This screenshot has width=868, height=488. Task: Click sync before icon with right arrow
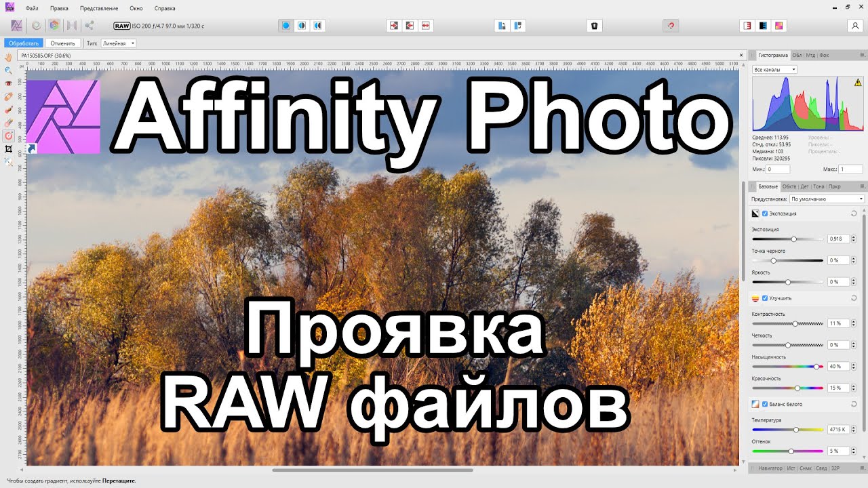pos(394,26)
